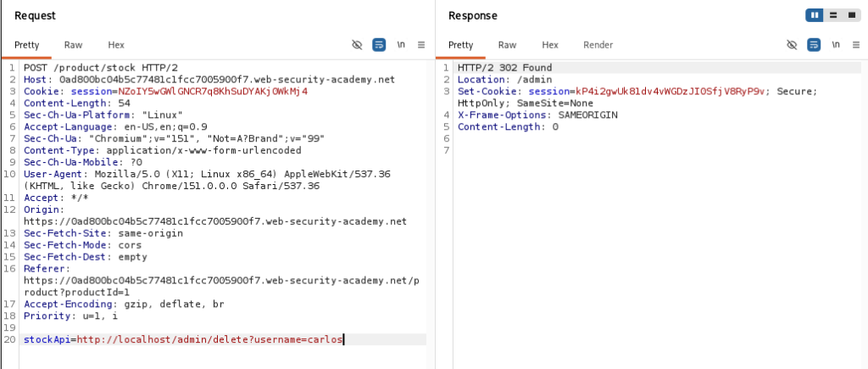Toggle \n show newlines in Response panel
The width and height of the screenshot is (868, 369).
[x=836, y=45]
